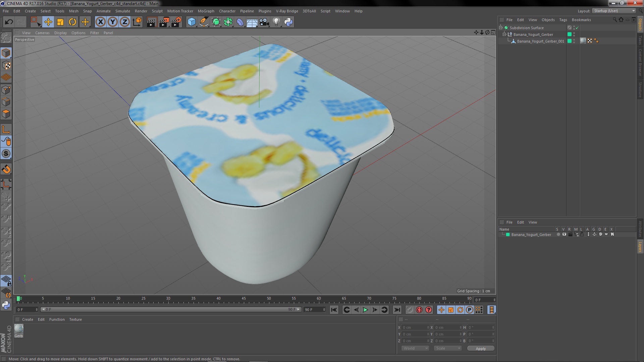The height and width of the screenshot is (362, 644).
Task: Open the Python script icon in toolbar
Action: pos(288,22)
